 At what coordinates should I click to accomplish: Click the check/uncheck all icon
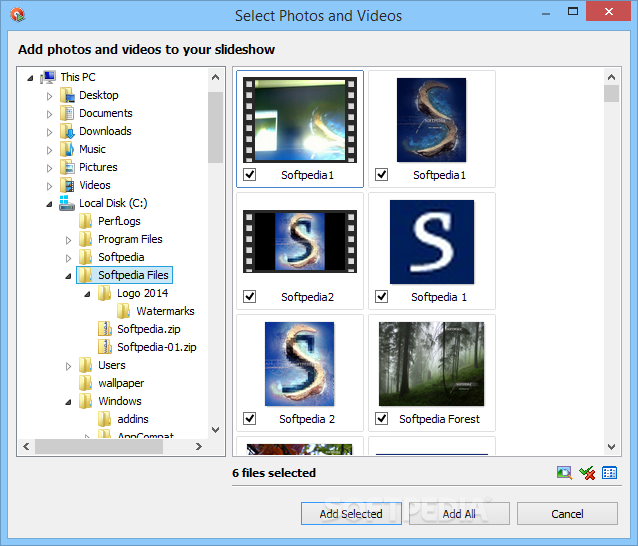tap(587, 473)
